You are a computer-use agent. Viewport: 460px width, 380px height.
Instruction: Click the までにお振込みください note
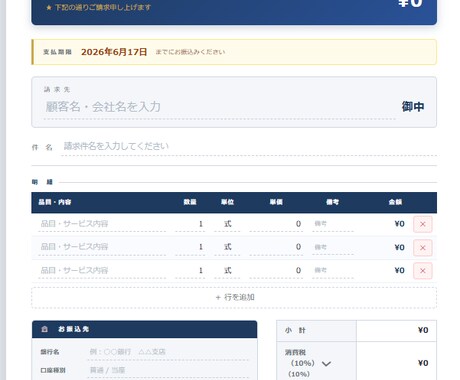click(190, 52)
